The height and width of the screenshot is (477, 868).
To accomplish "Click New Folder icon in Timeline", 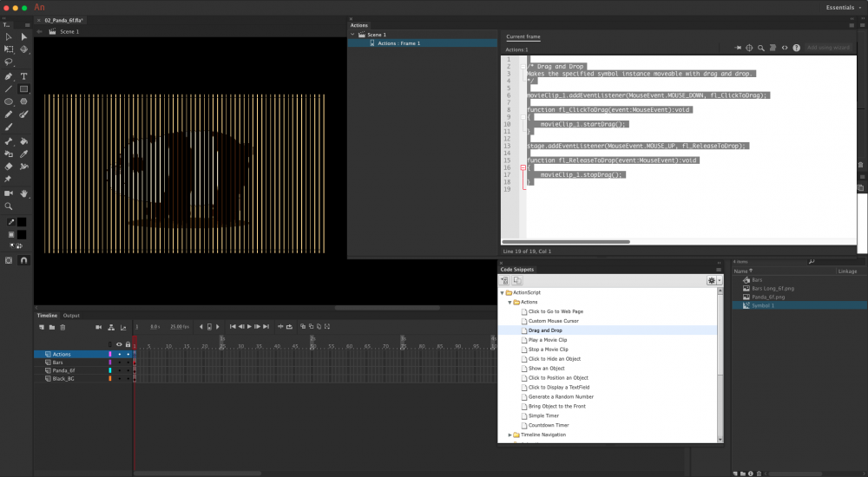I will 52,327.
